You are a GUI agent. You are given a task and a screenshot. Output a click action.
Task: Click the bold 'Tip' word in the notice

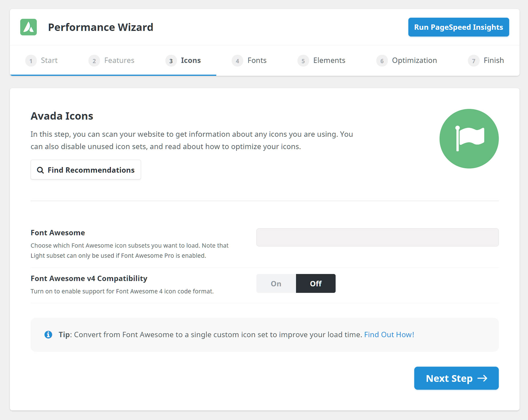[x=64, y=334]
